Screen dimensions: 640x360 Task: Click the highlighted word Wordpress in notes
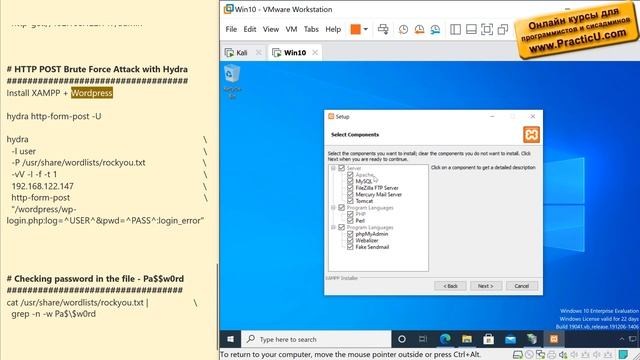click(x=92, y=93)
